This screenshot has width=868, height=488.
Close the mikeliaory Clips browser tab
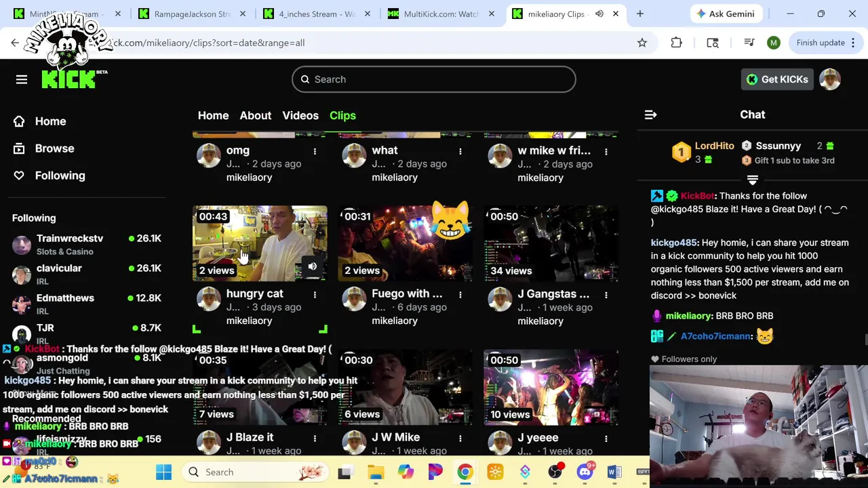click(x=616, y=14)
